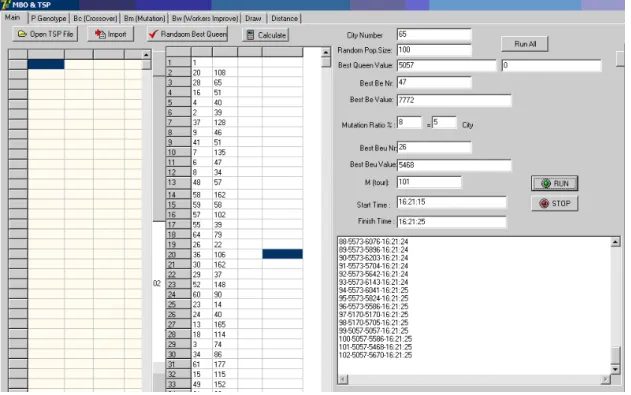
Task: Click cell value 177 in row 31
Action: [x=220, y=364]
